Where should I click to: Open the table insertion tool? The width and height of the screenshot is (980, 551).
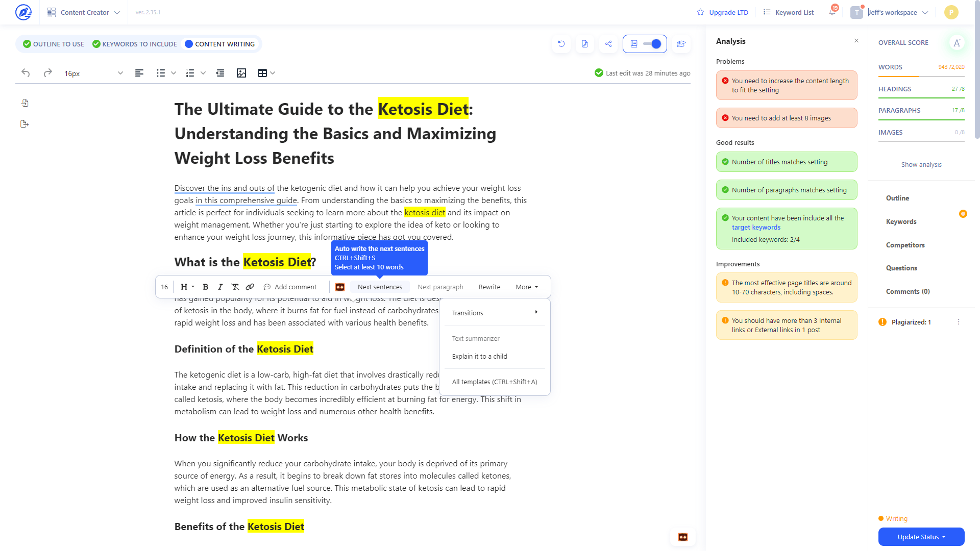point(262,73)
